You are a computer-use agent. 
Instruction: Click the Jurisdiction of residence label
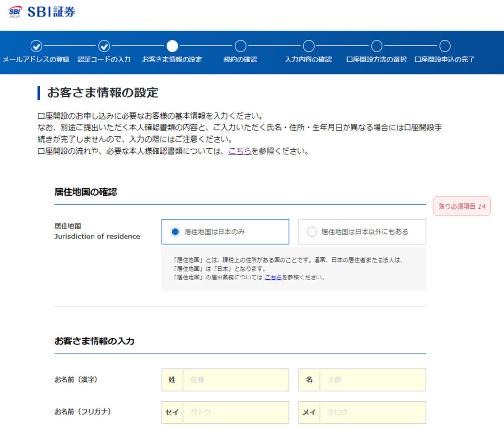pos(97,236)
